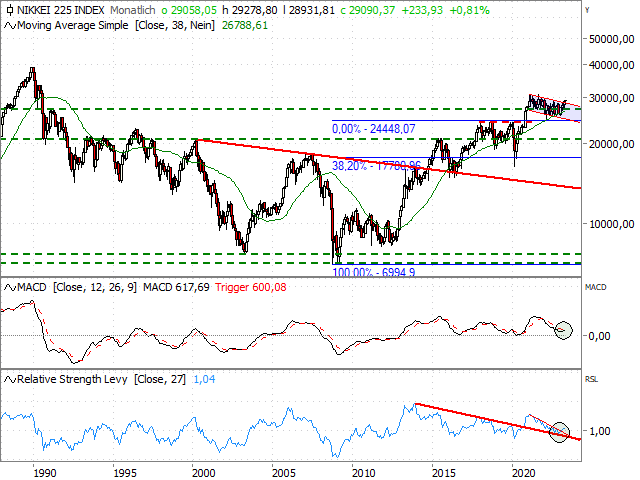Click the percent change +0,81%
Image resolution: width=640 pixels, height=480 pixels.
pyautogui.click(x=469, y=10)
